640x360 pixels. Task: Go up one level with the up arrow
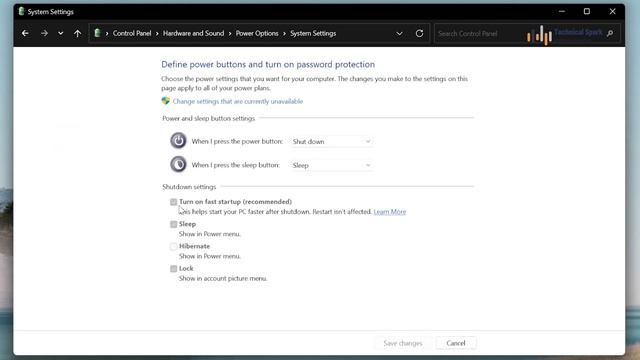pos(77,33)
